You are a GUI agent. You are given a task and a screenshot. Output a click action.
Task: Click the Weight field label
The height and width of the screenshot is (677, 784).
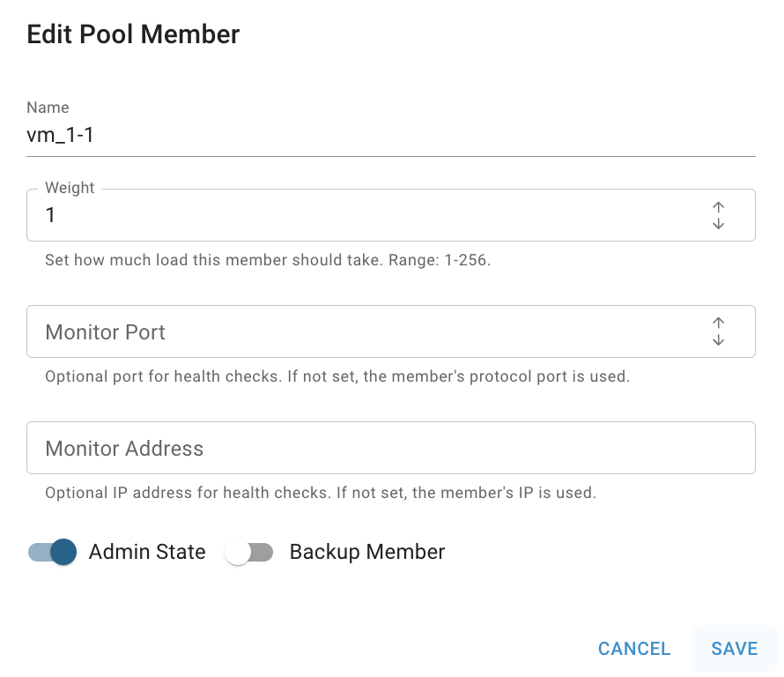tap(70, 188)
